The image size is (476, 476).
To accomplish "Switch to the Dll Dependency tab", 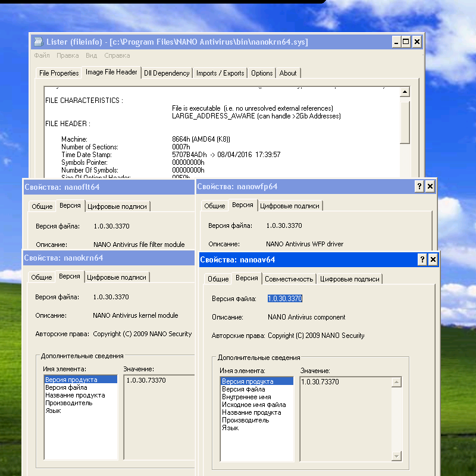I will 167,73.
